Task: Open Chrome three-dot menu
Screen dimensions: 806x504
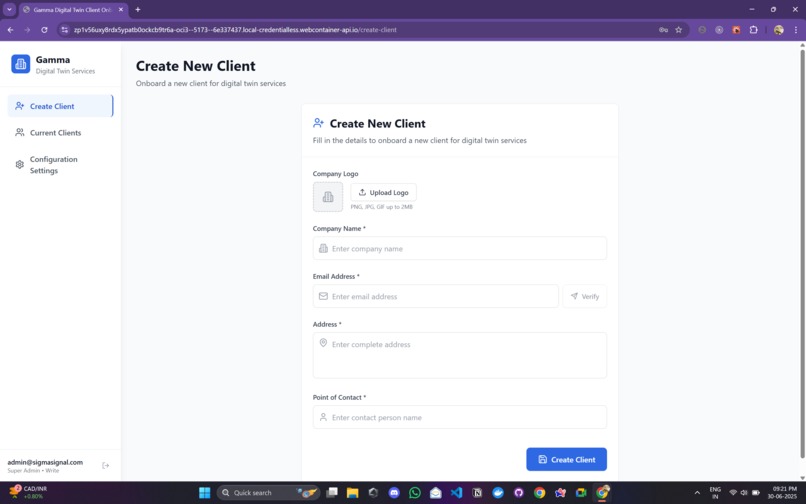Action: point(796,30)
